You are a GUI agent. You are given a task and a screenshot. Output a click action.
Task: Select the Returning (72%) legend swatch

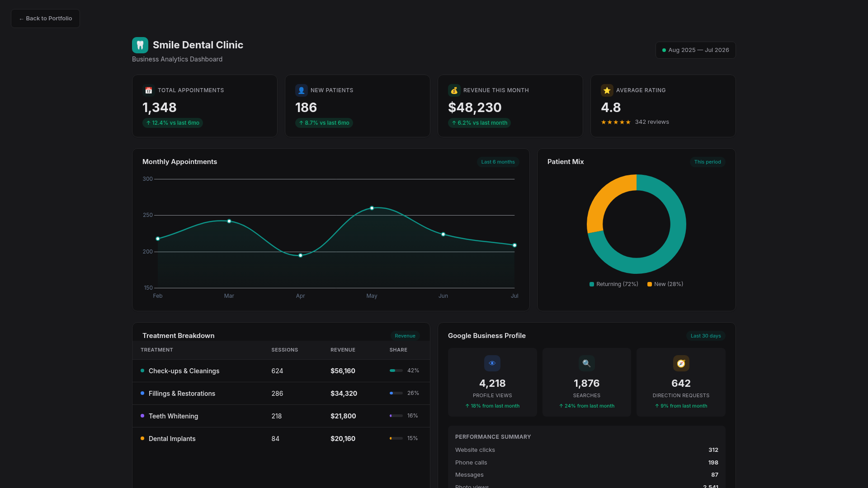click(592, 284)
